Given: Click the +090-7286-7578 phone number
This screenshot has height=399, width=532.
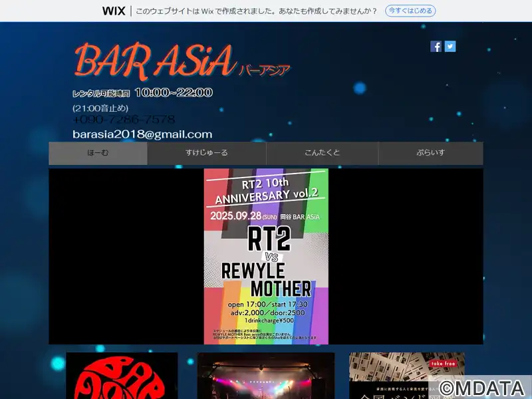Looking at the screenshot, I should click(x=124, y=120).
